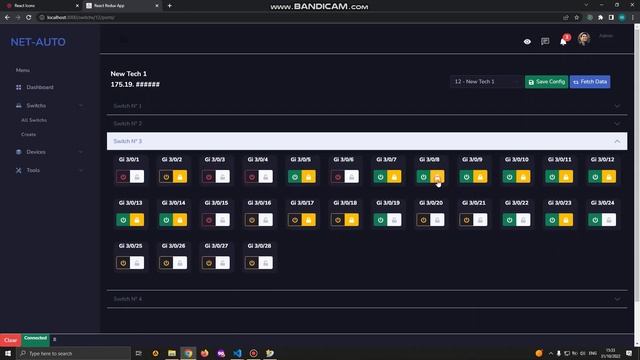Bookmark the page with the star icon
This screenshot has width=640, height=360.
577,18
